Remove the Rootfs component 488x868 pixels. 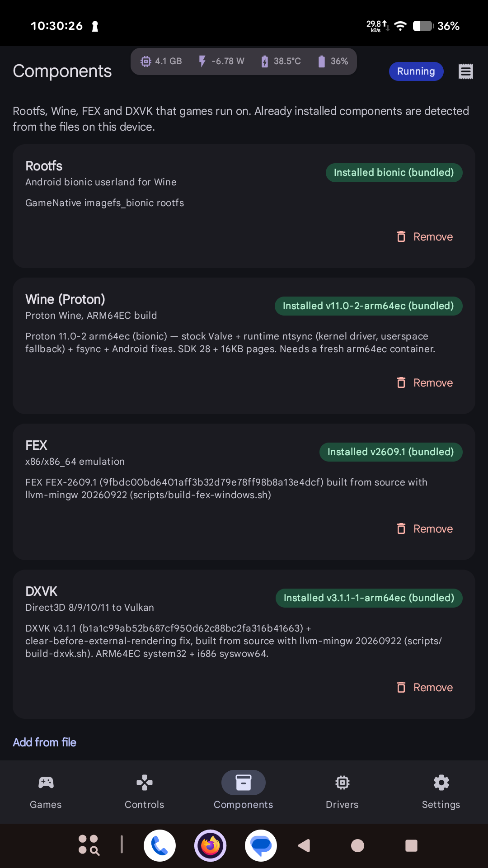425,236
